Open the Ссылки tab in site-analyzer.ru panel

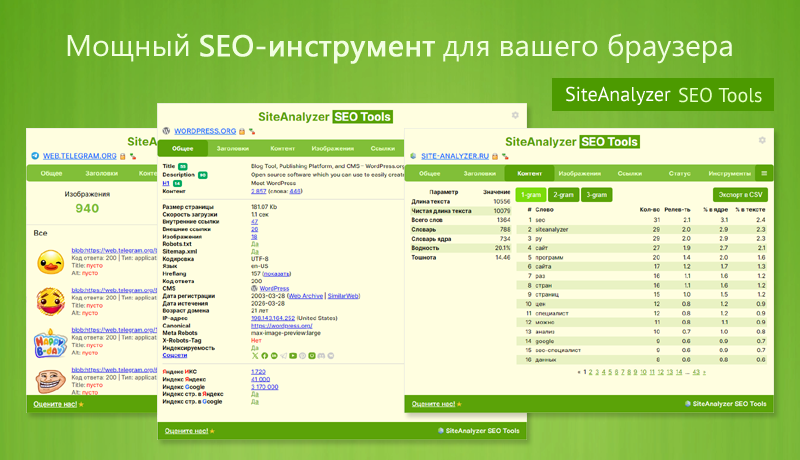click(x=630, y=173)
